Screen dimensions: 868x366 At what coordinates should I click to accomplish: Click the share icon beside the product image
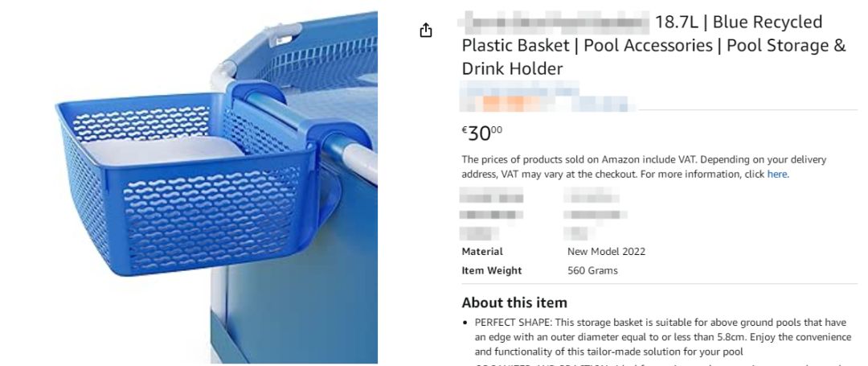point(426,31)
